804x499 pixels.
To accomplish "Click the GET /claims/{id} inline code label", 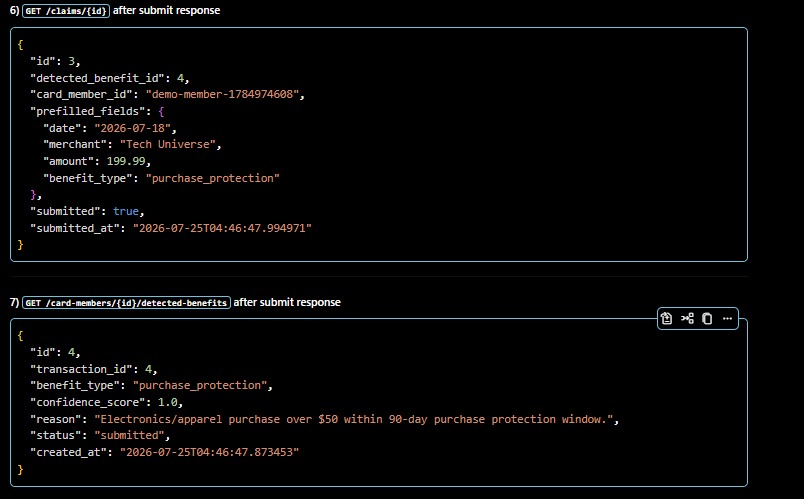I will click(x=66, y=11).
